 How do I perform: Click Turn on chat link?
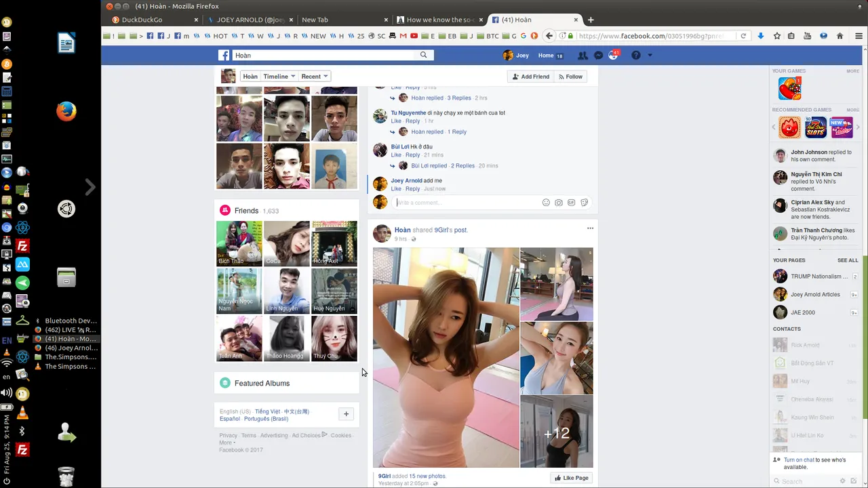[799, 460]
